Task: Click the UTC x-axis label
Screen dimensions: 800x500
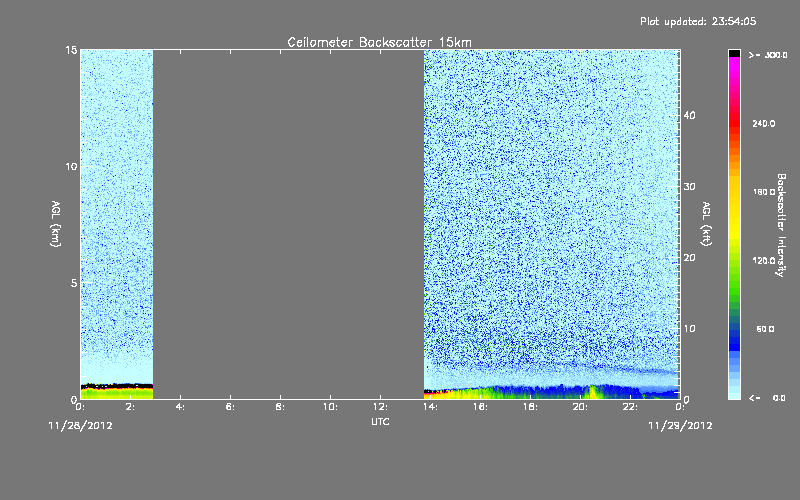Action: coord(380,421)
